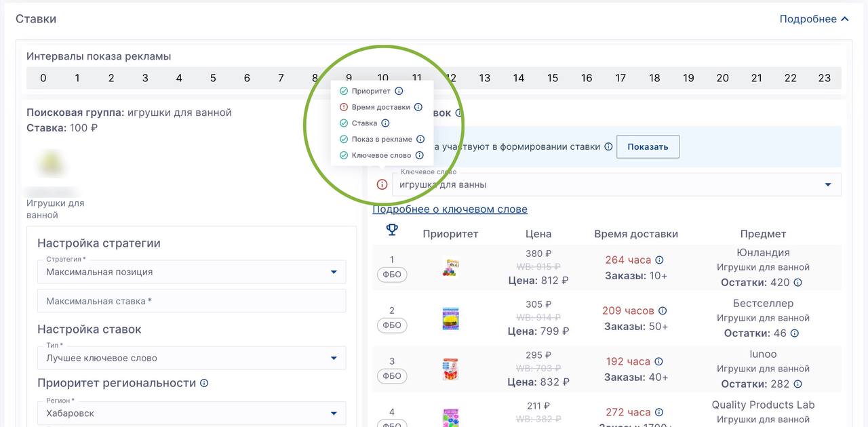Screen dimensions: 868x427
Task: Click red warning icon left of keyword field
Action: point(382,184)
